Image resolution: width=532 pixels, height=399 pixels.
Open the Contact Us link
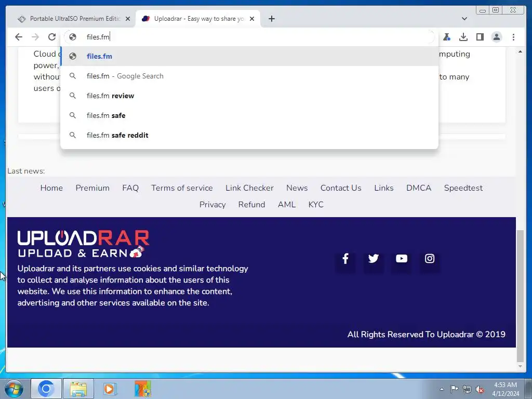tap(341, 188)
